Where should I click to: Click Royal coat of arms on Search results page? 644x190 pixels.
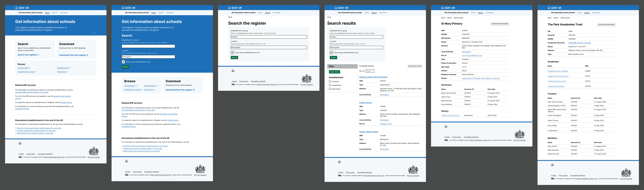pyautogui.click(x=413, y=170)
